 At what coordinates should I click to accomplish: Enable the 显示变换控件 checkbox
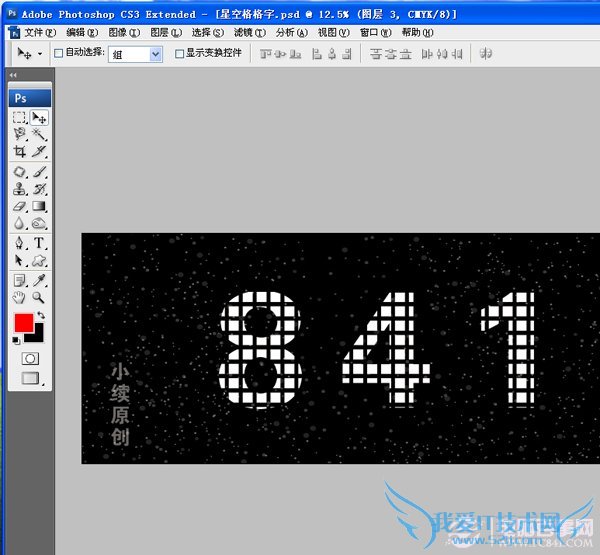coord(179,54)
